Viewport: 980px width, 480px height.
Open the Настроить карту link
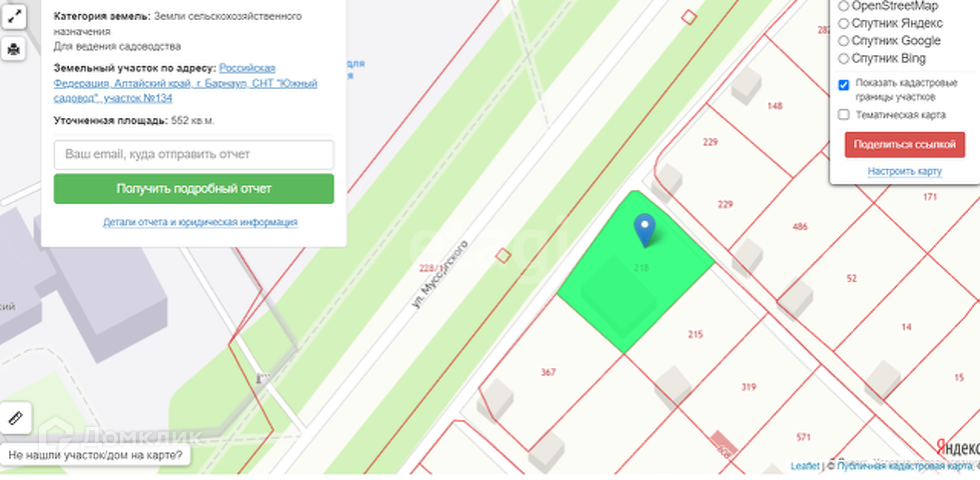pyautogui.click(x=904, y=171)
